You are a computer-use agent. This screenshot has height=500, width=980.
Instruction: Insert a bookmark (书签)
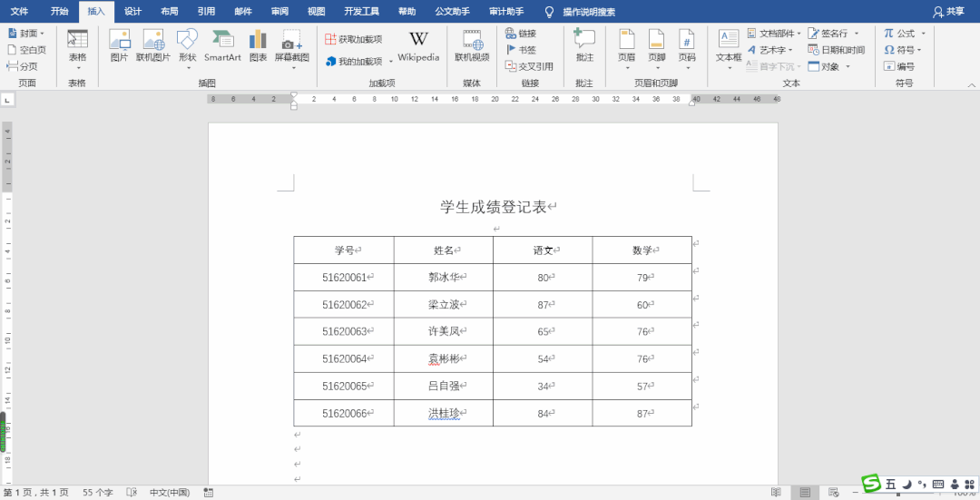[x=521, y=50]
